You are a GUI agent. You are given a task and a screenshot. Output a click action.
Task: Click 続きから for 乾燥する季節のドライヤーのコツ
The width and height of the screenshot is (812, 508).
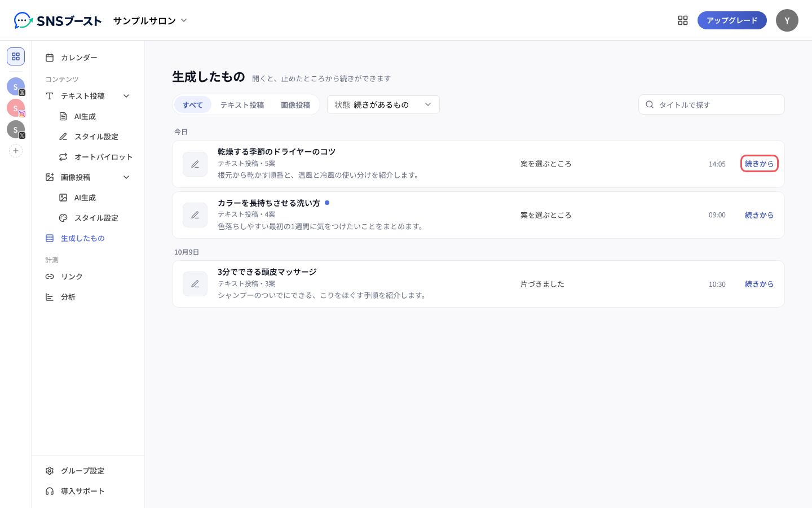tap(760, 164)
